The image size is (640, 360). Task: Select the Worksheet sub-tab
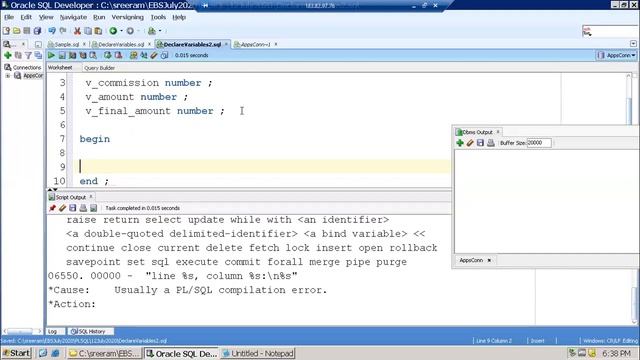point(60,68)
